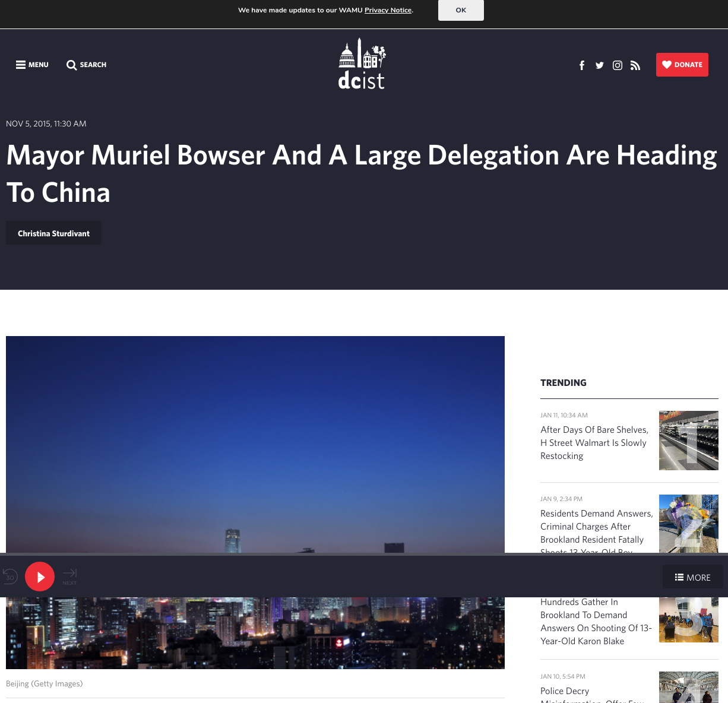Viewport: 728px width, 703px height.
Task: Click the 'NOV 5, 2015, 11:30 AM' timestamp
Action: click(46, 123)
